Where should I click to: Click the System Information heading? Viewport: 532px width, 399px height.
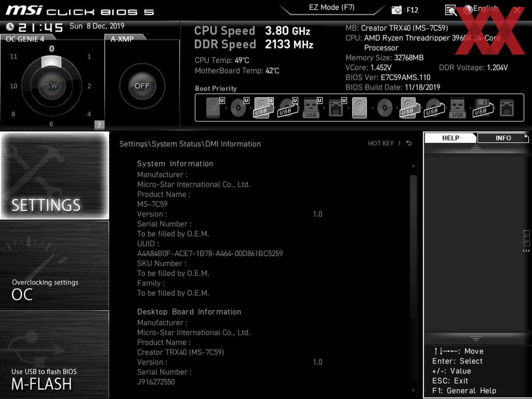point(175,164)
